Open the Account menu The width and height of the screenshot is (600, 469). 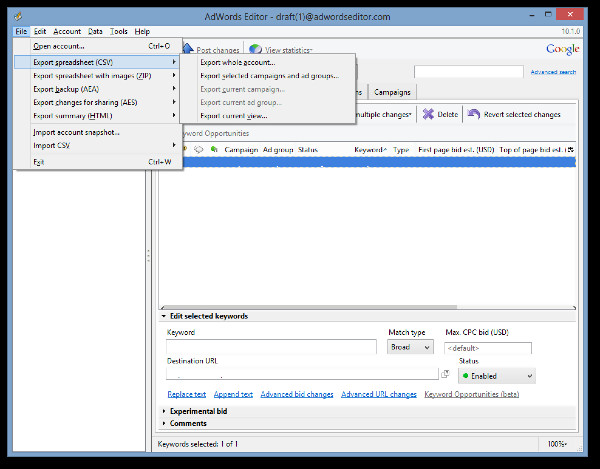pos(67,31)
